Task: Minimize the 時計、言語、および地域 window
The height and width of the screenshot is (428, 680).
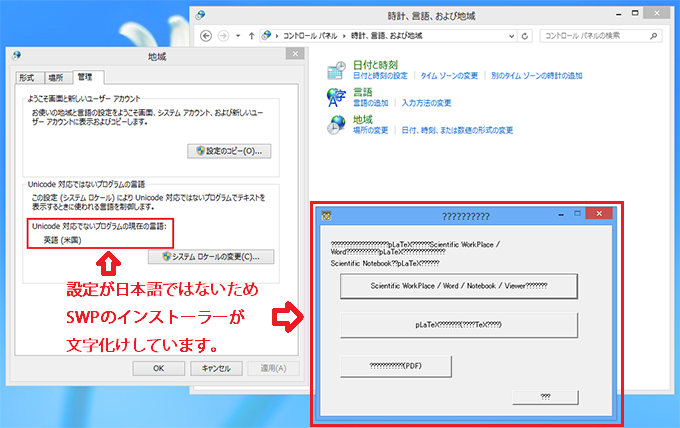Action: 619,14
